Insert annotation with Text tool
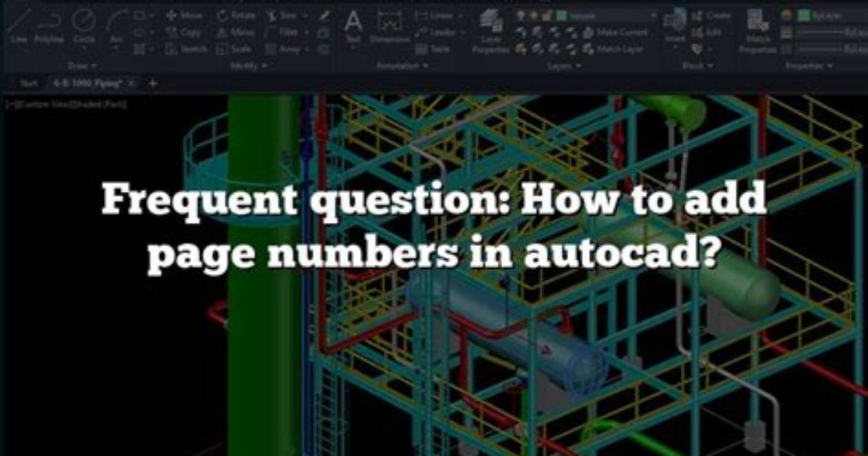868x456 pixels. coord(353,27)
